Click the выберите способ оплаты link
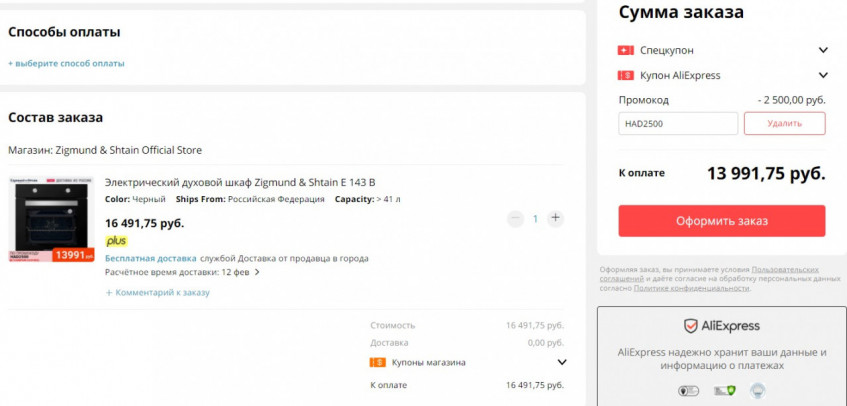 point(67,63)
